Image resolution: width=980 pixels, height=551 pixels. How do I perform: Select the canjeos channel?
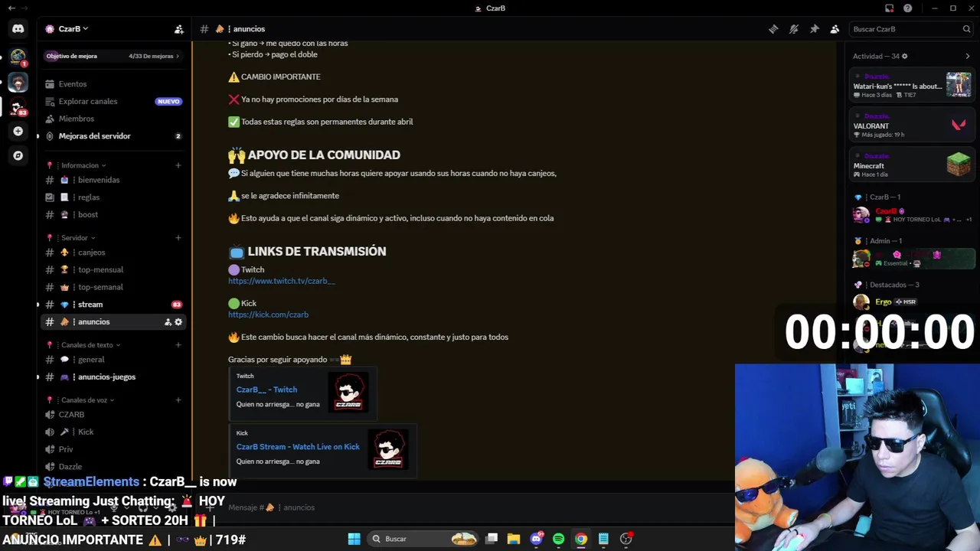coord(113,253)
